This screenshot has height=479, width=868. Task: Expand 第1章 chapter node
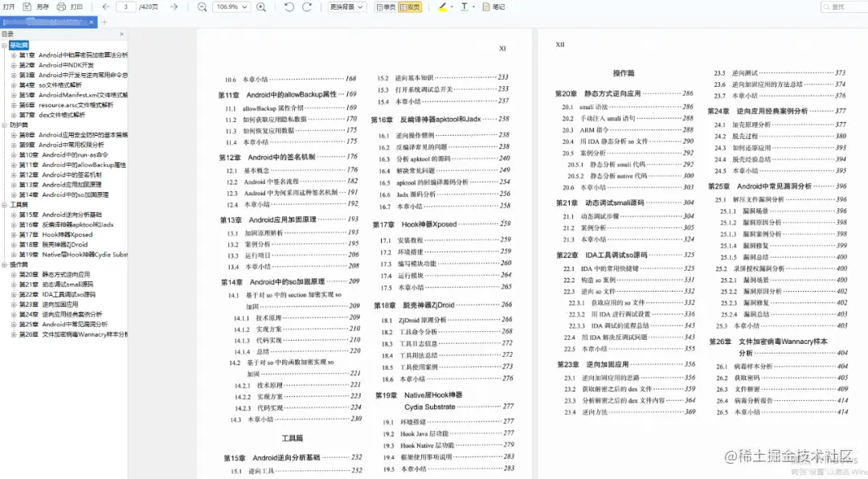click(x=14, y=55)
